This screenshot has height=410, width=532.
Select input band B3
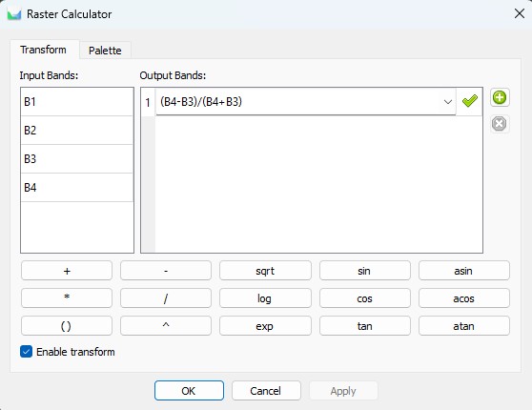coord(77,159)
